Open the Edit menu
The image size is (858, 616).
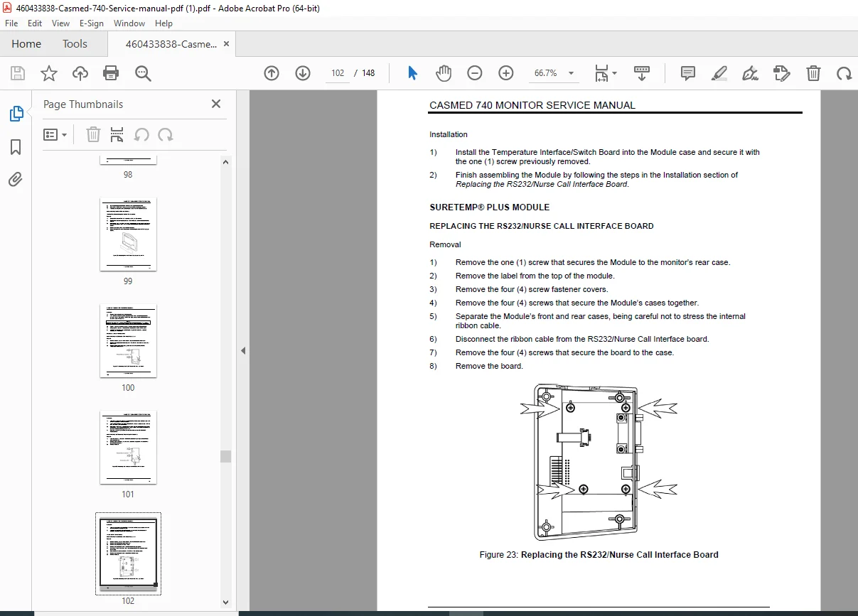click(x=35, y=23)
